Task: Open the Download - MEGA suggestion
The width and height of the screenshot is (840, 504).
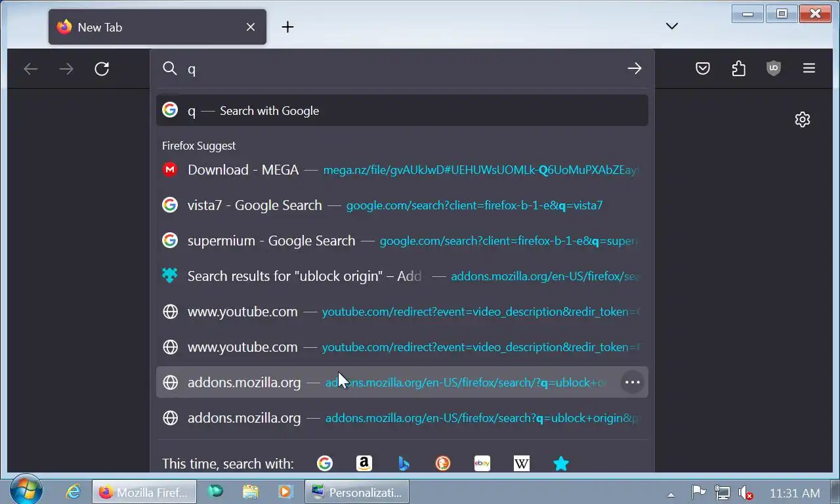Action: 402,169
